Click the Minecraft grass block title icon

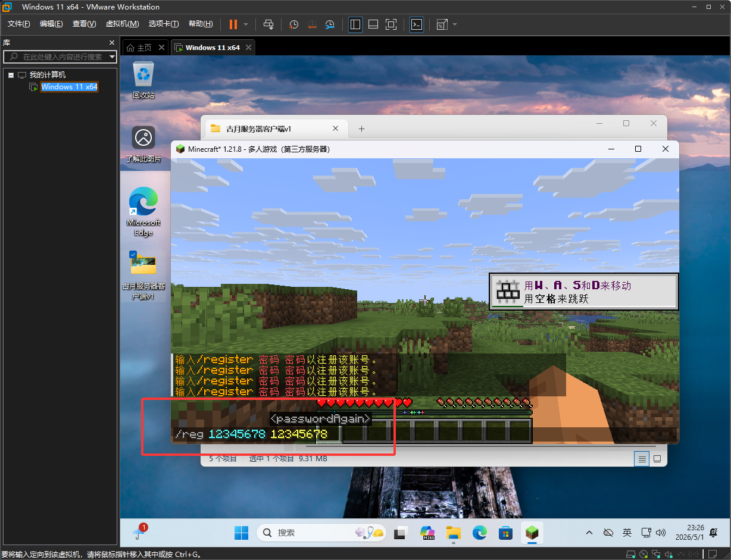point(181,149)
